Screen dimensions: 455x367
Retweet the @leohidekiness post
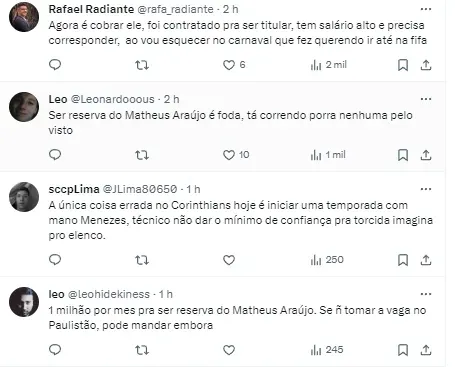(x=142, y=350)
